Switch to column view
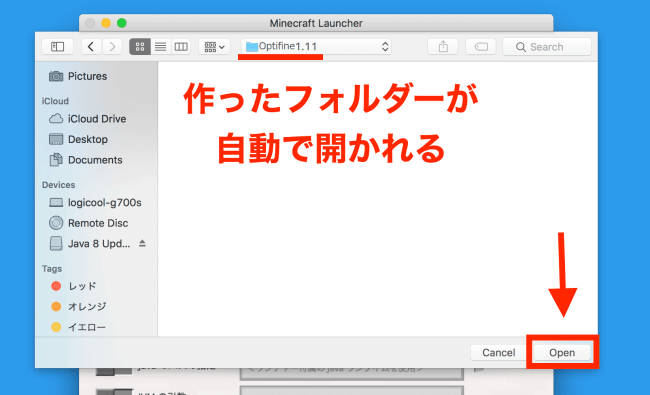Screen dimensions: 650x395 pyautogui.click(x=181, y=46)
